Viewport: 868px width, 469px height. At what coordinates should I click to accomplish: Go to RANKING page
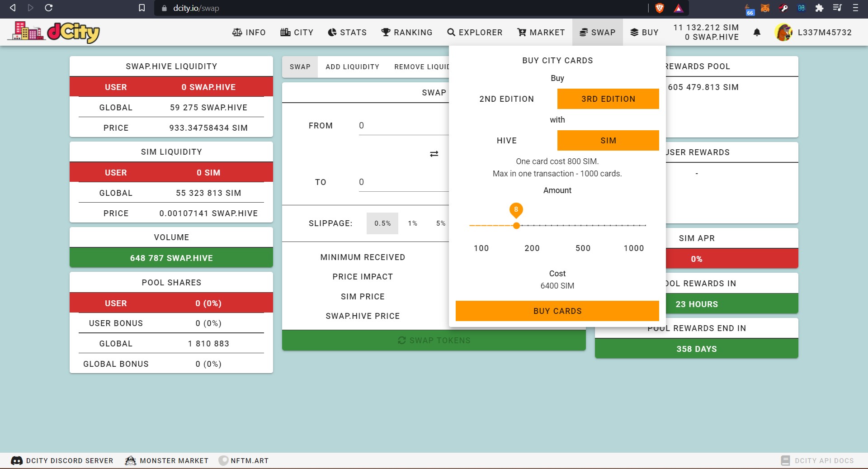point(407,32)
